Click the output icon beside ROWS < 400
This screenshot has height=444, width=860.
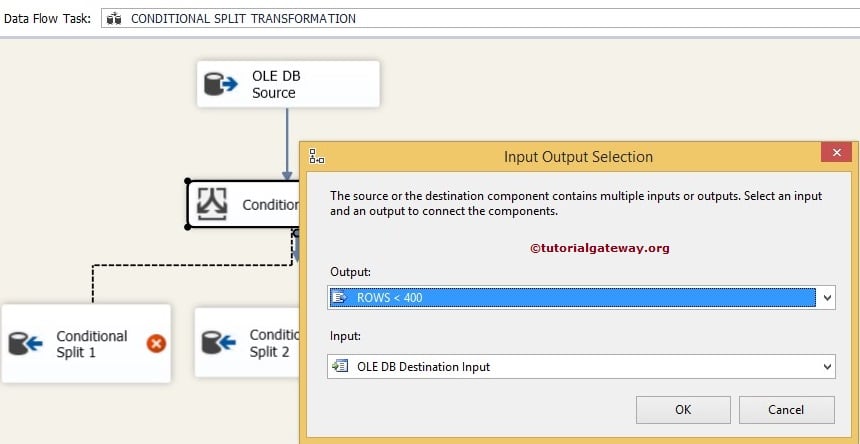click(340, 298)
